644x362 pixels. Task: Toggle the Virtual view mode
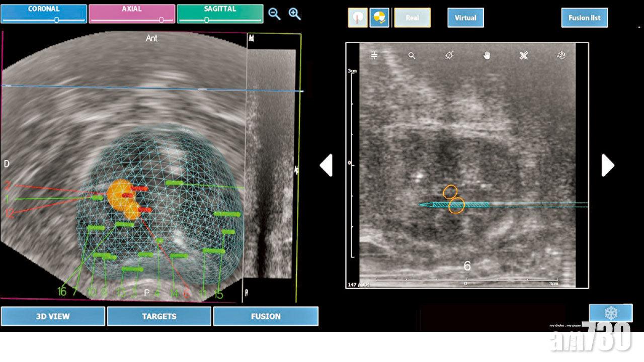(x=465, y=18)
